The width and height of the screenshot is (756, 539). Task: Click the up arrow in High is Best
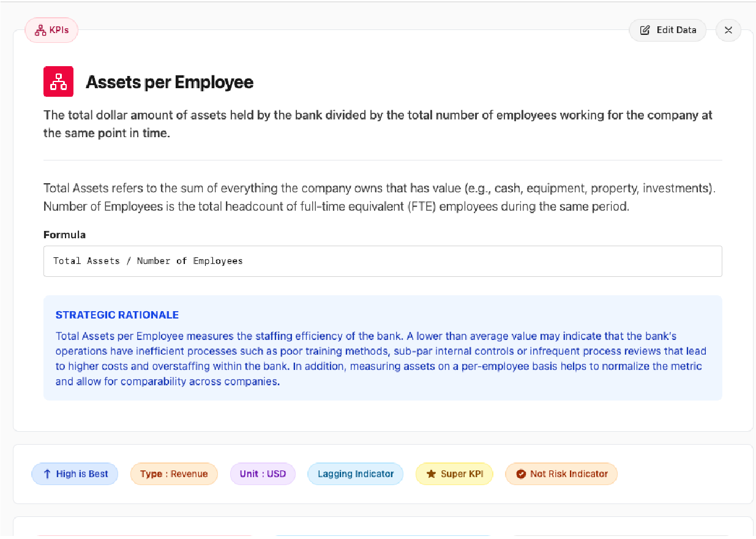pyautogui.click(x=47, y=474)
